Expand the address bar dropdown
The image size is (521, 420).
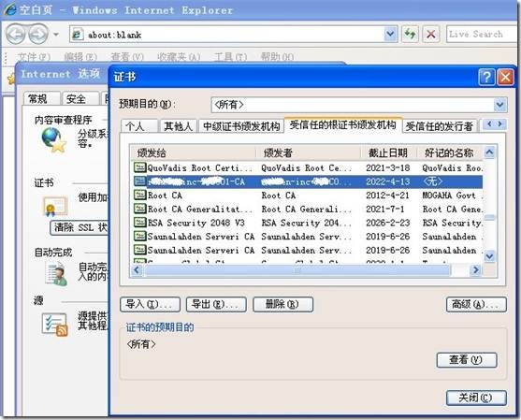[x=390, y=35]
